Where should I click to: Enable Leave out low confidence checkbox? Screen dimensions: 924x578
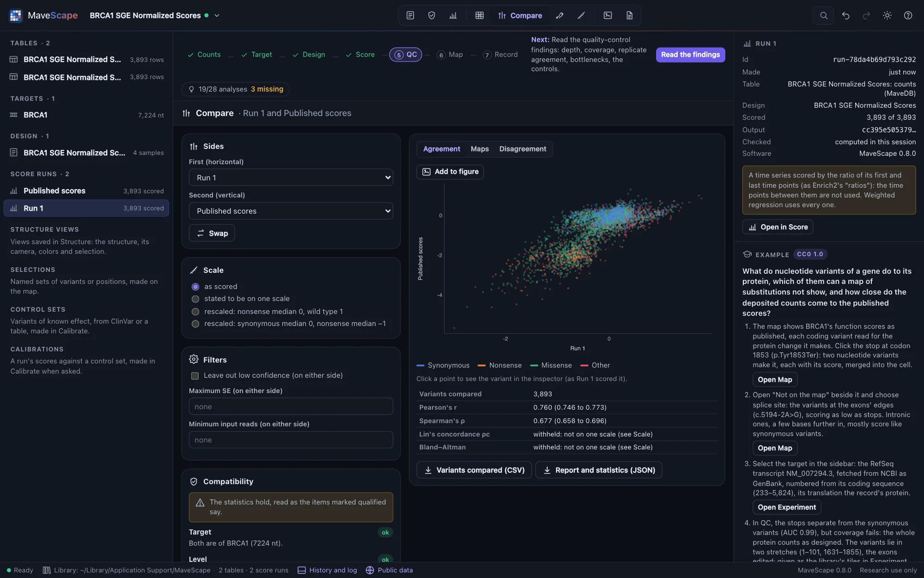point(195,375)
